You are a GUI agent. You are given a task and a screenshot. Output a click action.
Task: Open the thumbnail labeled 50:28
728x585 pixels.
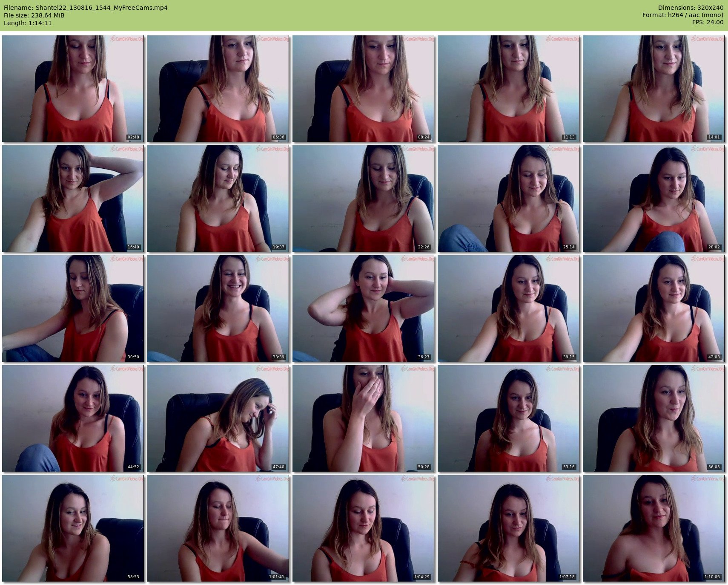point(363,418)
